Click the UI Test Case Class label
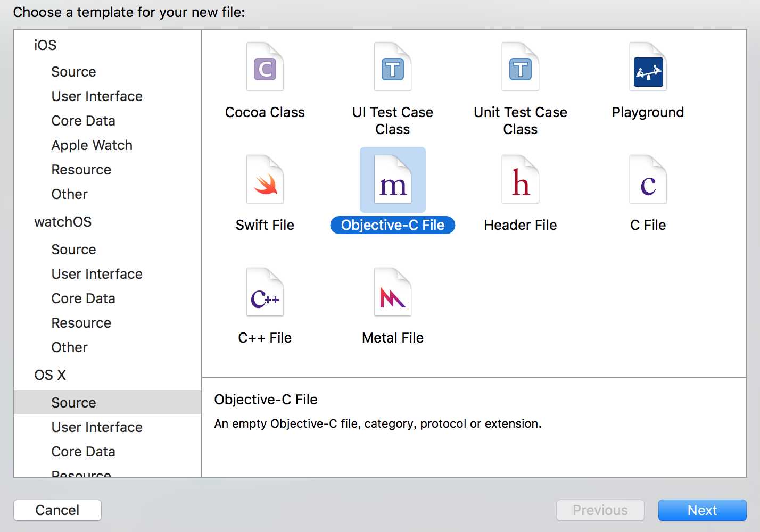 click(393, 121)
